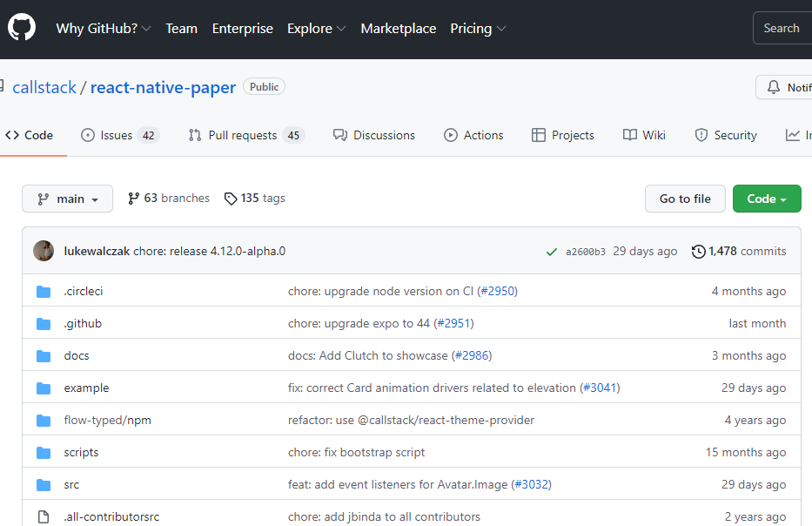Expand the Why GitHub? menu
812x526 pixels.
[104, 28]
